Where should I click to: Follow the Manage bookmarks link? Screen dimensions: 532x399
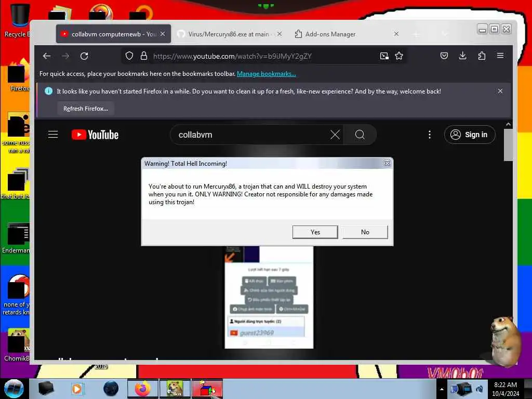click(x=267, y=74)
